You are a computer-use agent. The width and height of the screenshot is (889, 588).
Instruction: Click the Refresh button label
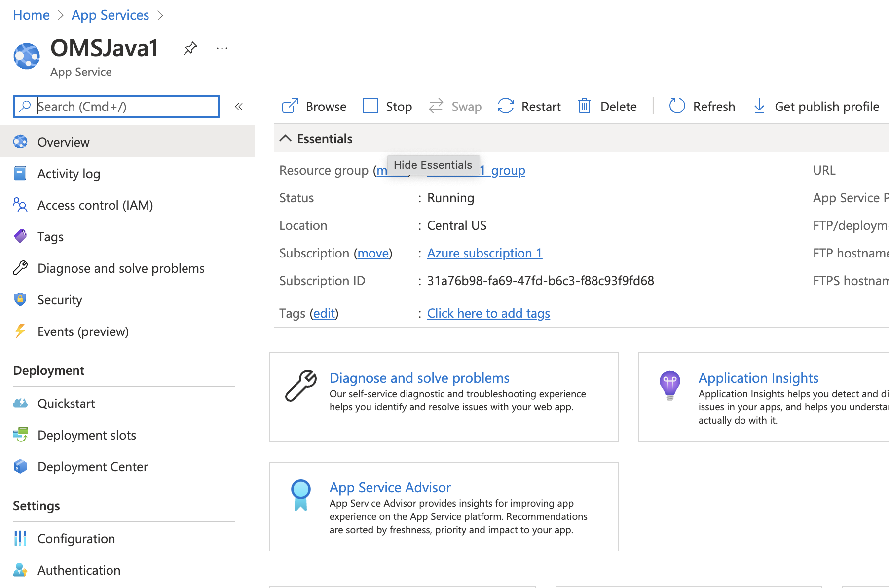coord(714,107)
